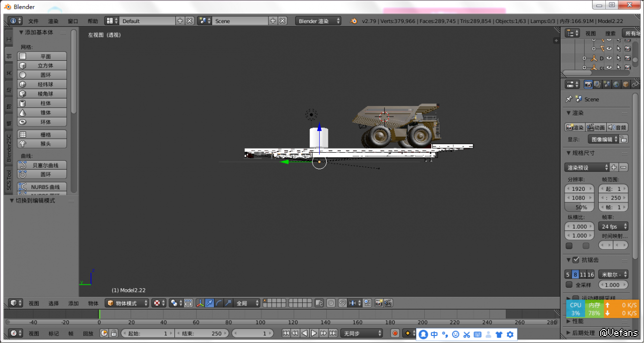Screen dimensions: 644x343
Task: Enable the 全采样 full sample checkbox
Action: tap(569, 285)
